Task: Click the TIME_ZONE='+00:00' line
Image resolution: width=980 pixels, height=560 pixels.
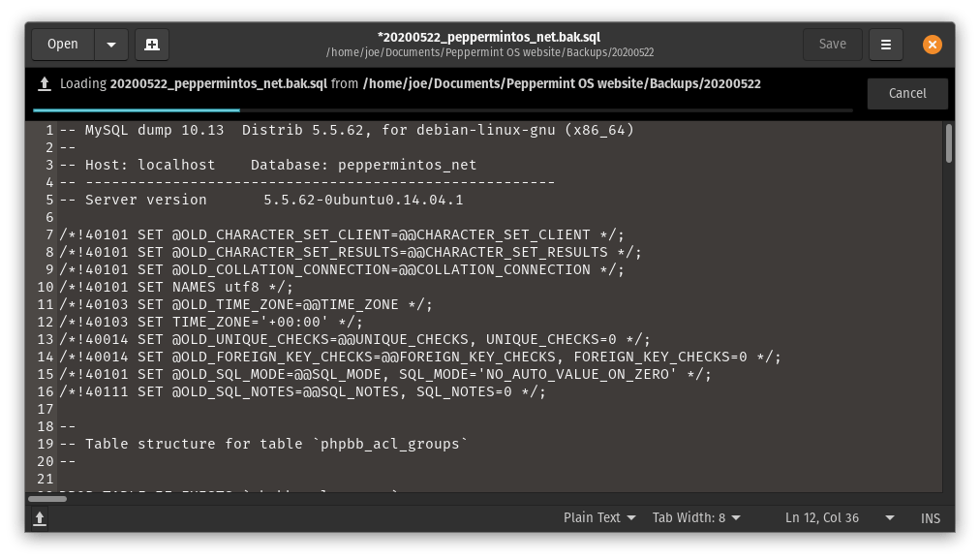Action: [211, 322]
